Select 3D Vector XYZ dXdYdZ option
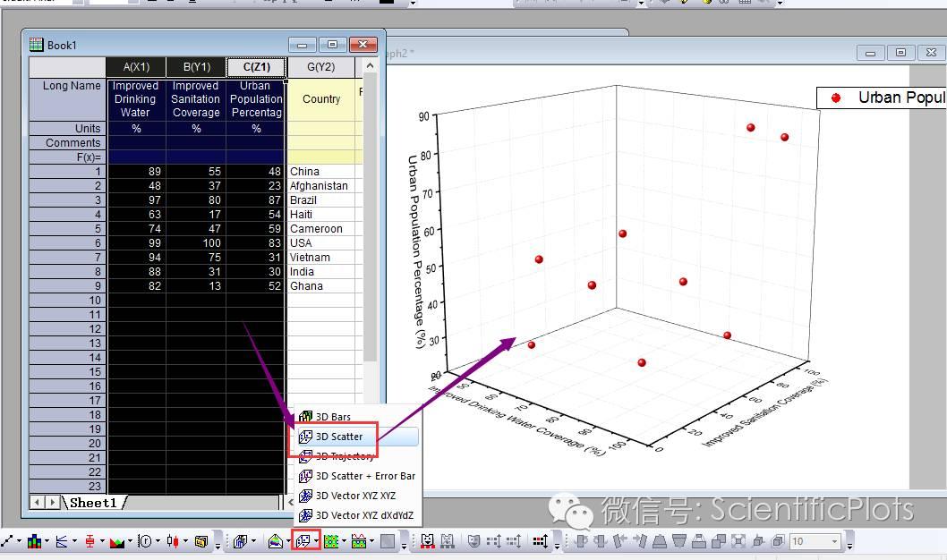Screen dimensions: 947x560 [364, 515]
